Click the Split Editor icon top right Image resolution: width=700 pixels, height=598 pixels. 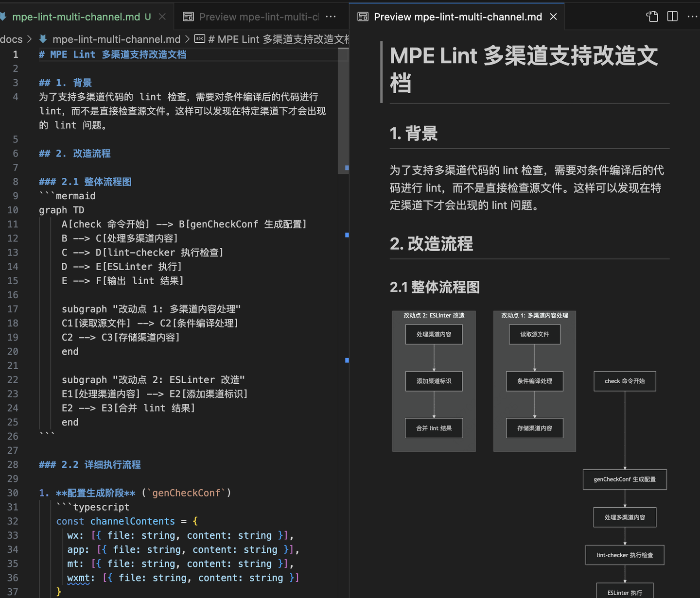(672, 16)
